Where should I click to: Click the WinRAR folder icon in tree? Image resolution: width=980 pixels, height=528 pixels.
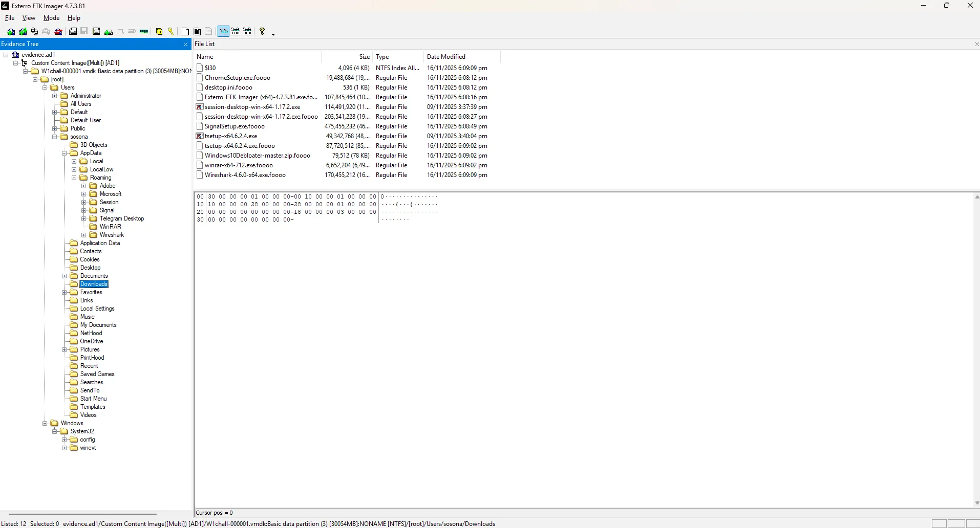[93, 227]
